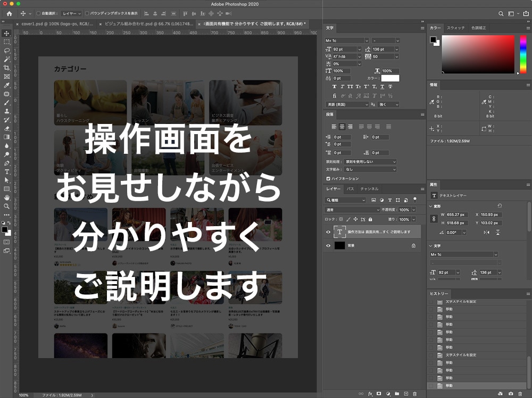Click the hue slider in color panel
This screenshot has height=398, width=532.
523,54
